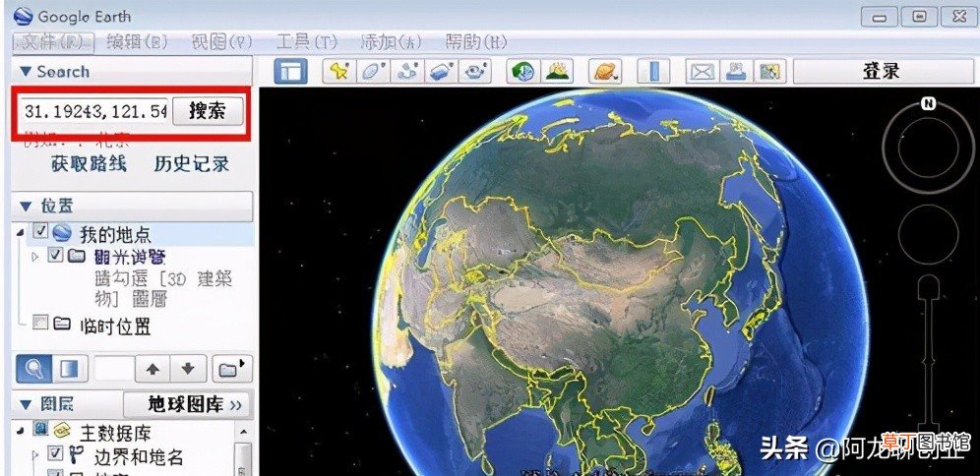Expand the sightseeing tour folder node
Image resolution: width=980 pixels, height=476 pixels.
click(35, 256)
